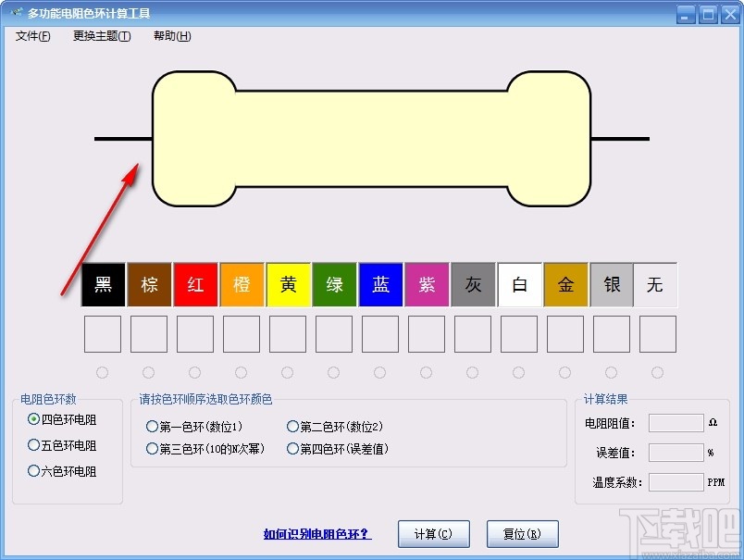Image resolution: width=744 pixels, height=560 pixels.
Task: Select the black (黑) color band swatch
Action: (x=103, y=285)
